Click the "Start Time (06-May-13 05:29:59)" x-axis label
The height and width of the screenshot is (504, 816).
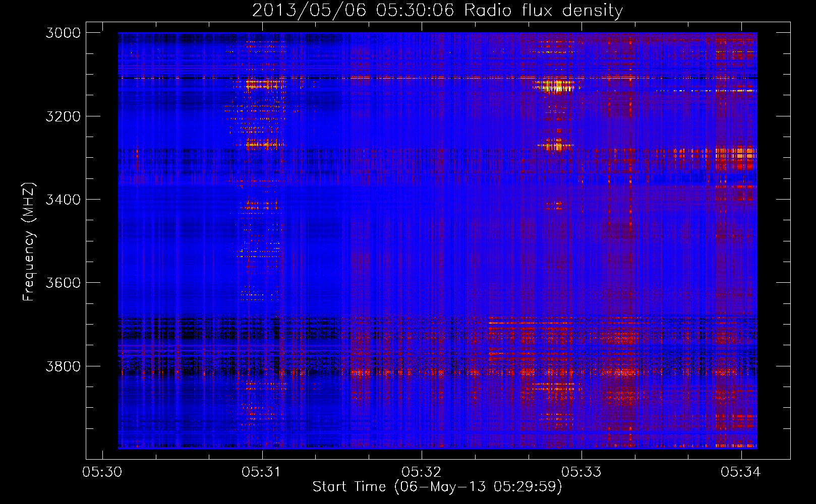point(437,487)
